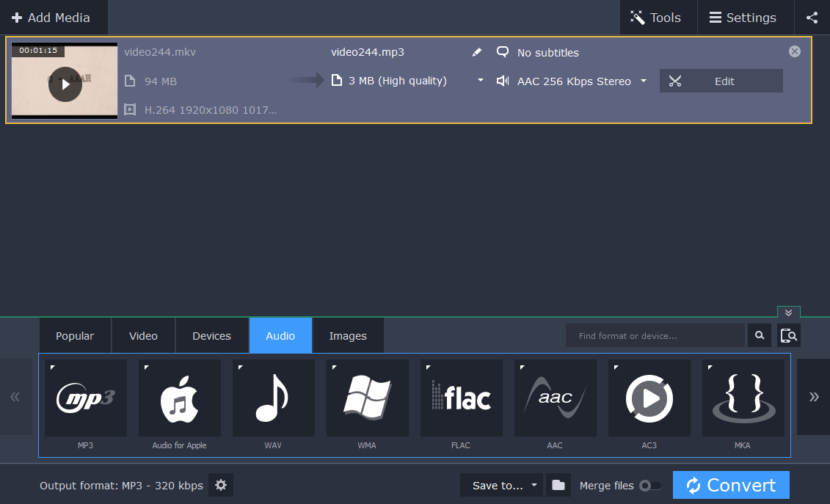Viewport: 830px width, 504px height.
Task: Select the AC3 format icon
Action: (x=649, y=398)
